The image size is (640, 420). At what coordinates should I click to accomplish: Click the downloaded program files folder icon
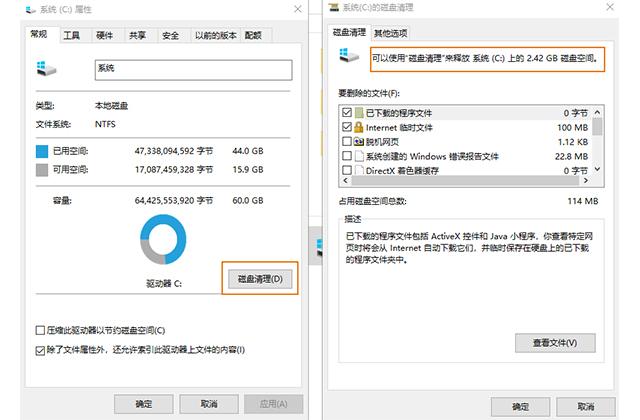[359, 113]
